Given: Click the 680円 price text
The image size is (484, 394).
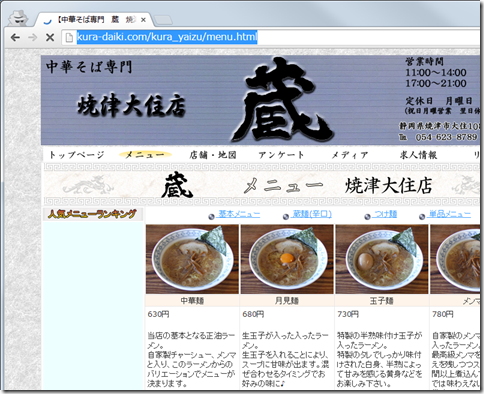Looking at the screenshot, I should pos(253,314).
